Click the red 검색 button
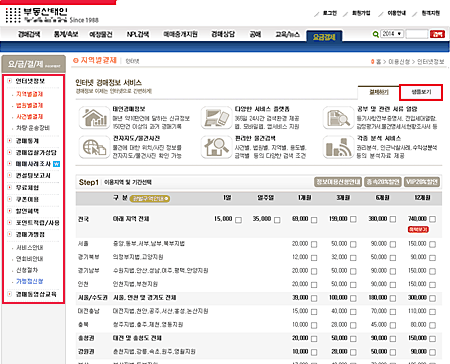The image size is (450, 364). [x=437, y=34]
